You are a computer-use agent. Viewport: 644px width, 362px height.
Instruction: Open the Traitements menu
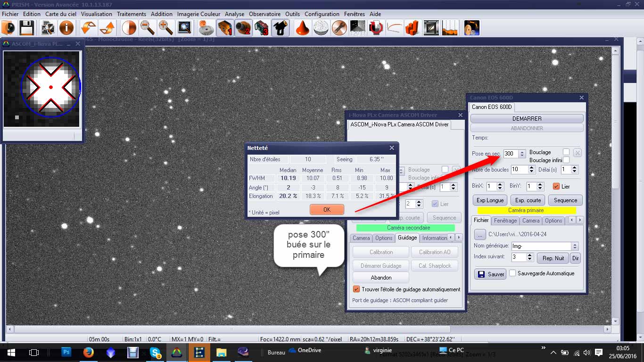tap(132, 14)
